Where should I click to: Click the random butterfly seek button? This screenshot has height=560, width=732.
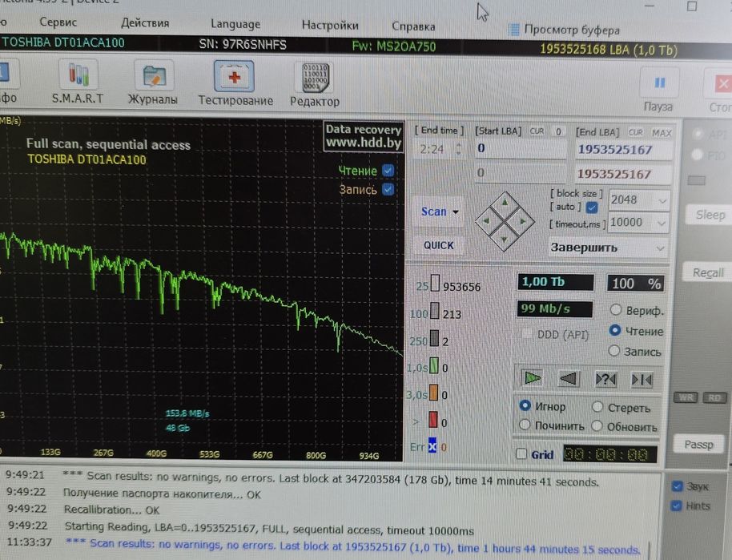point(606,379)
